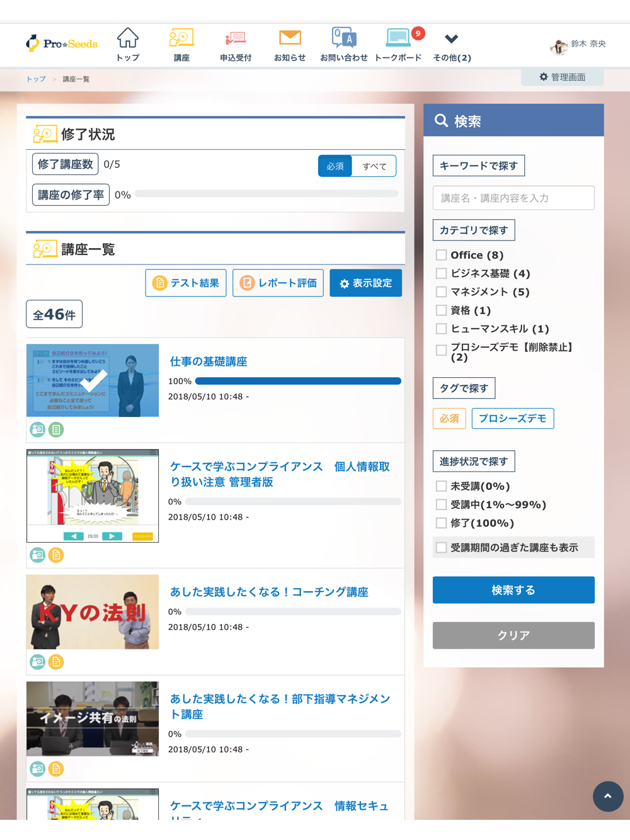This screenshot has height=840, width=630.
Task: Open 部下指導マネジメント講座 link
Action: pyautogui.click(x=280, y=707)
